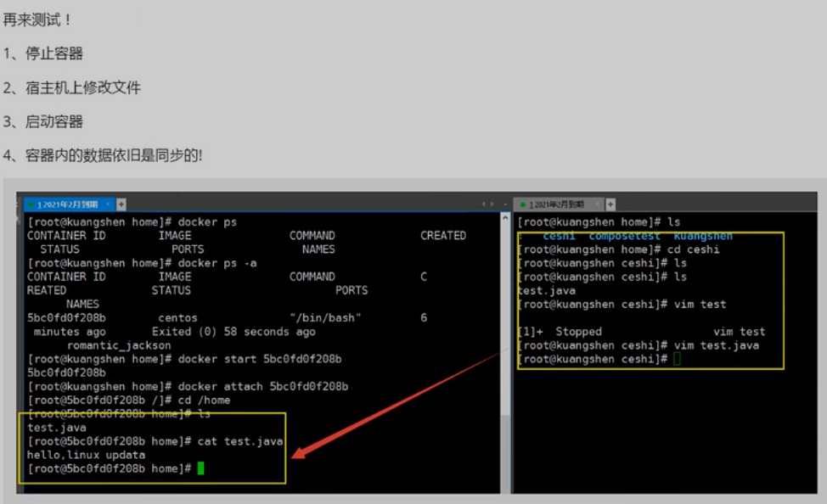Click step text '1、停止容器'
This screenshot has width=827, height=504.
(x=42, y=53)
